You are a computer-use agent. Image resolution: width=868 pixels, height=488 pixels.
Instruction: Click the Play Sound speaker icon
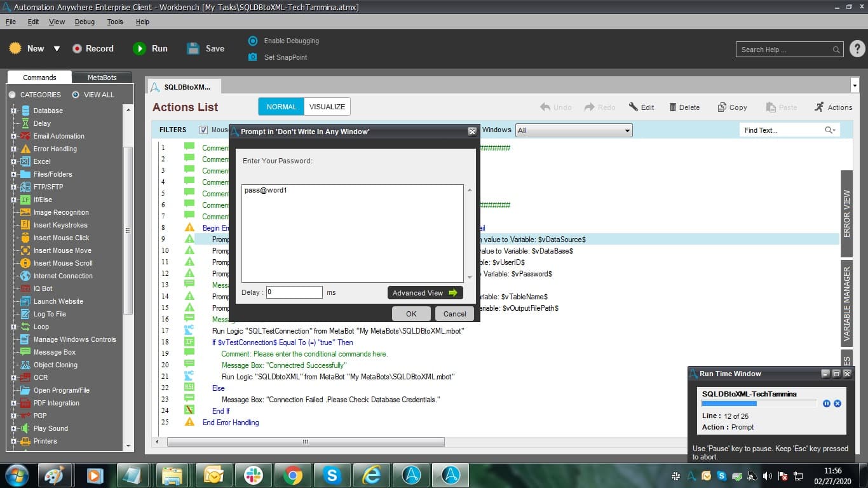click(25, 428)
